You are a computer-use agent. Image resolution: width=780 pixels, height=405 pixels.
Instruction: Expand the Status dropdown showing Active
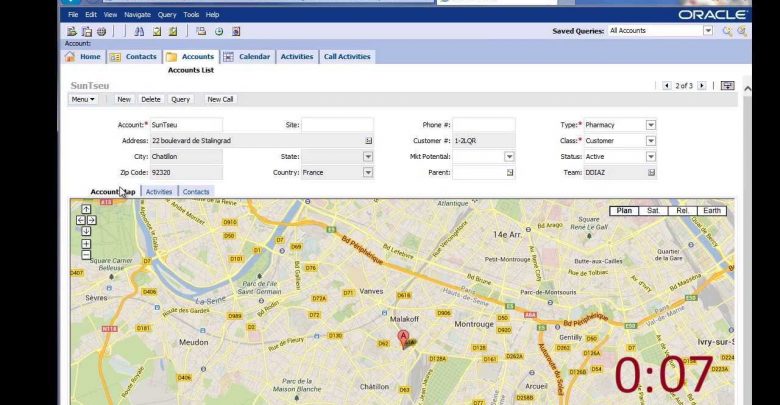[651, 157]
